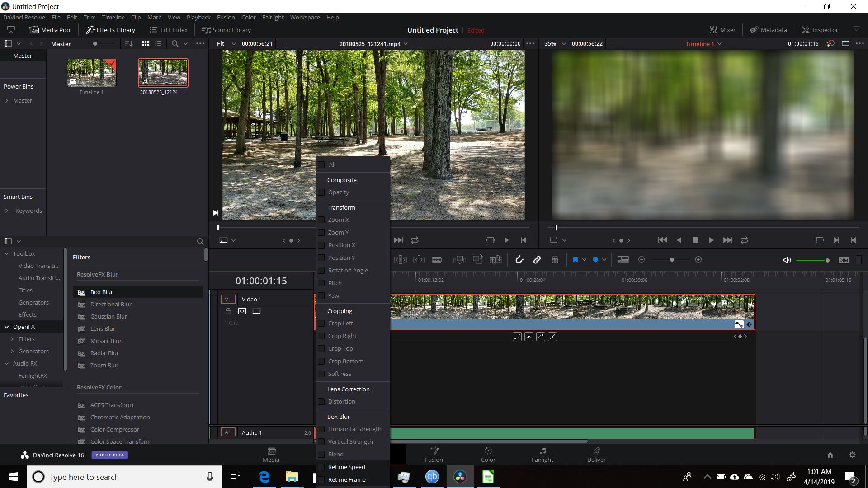Check the All curves checkbox

[321, 164]
